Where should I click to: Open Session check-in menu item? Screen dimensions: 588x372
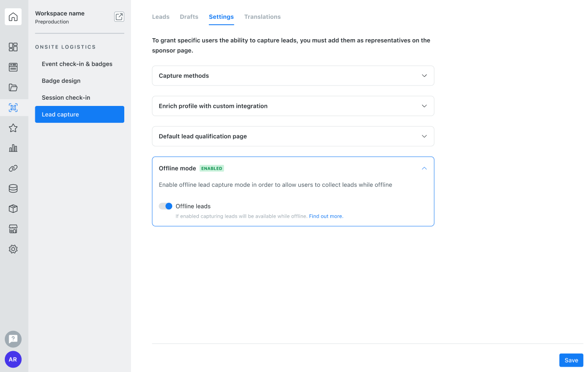pyautogui.click(x=80, y=98)
